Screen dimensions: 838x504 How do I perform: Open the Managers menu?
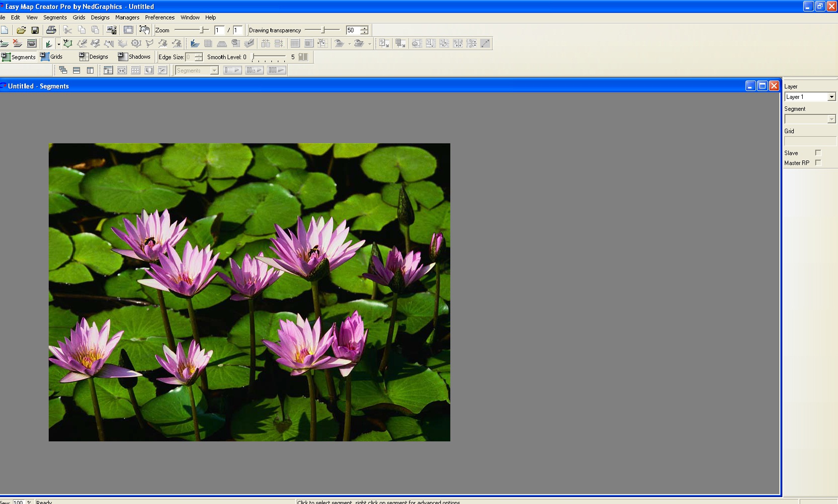pyautogui.click(x=127, y=17)
